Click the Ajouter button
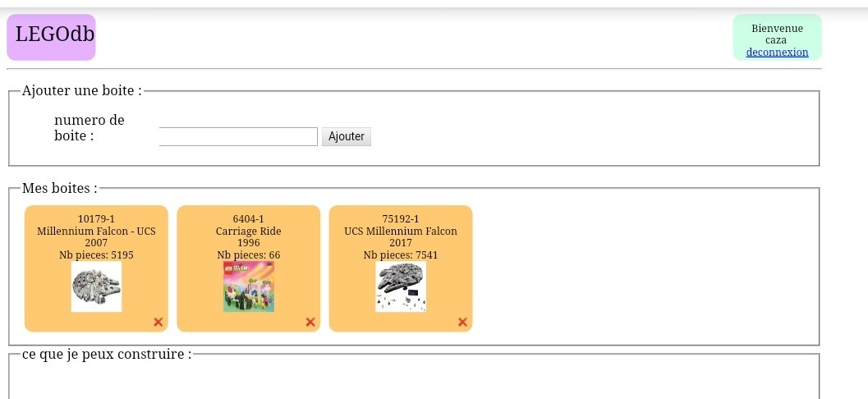Screen dimensions: 868x399 [x=347, y=136]
